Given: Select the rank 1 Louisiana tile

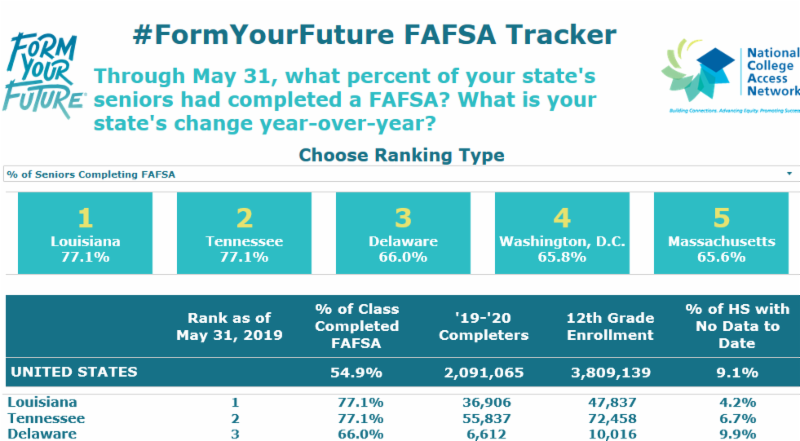Looking at the screenshot, I should 85,233.
